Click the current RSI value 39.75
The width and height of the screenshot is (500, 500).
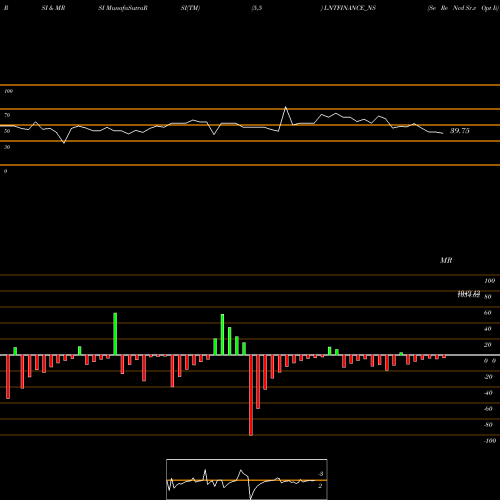(x=460, y=131)
